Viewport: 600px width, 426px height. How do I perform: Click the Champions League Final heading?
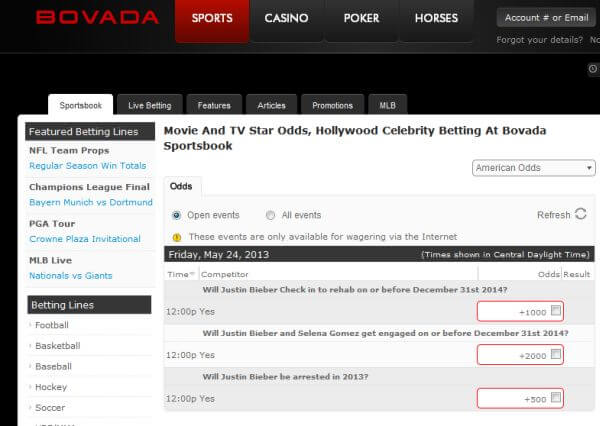coord(90,187)
